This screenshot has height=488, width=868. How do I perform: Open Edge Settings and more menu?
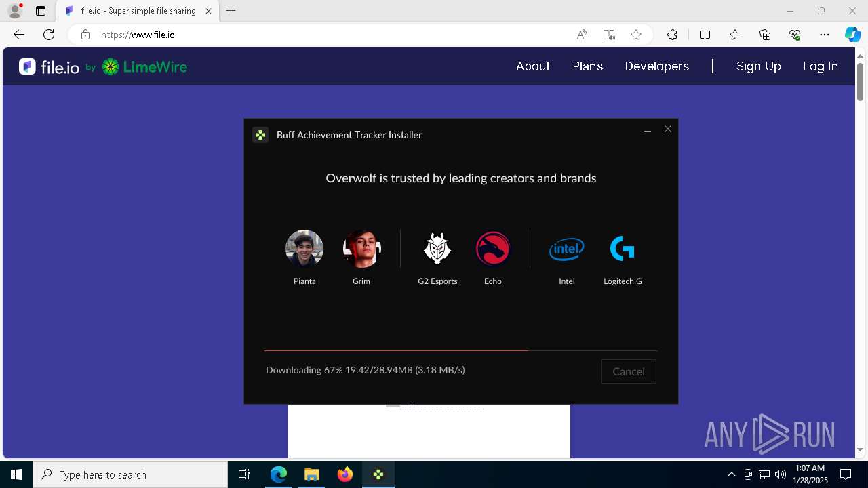825,35
